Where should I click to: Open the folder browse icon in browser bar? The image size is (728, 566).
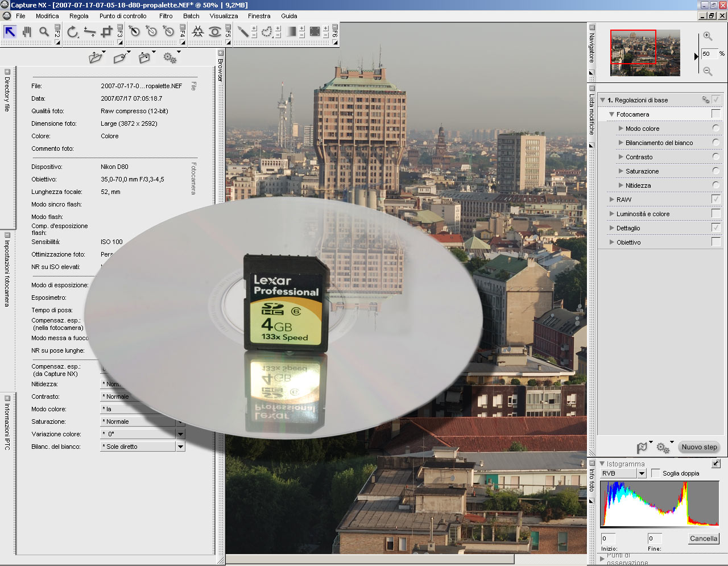point(96,57)
